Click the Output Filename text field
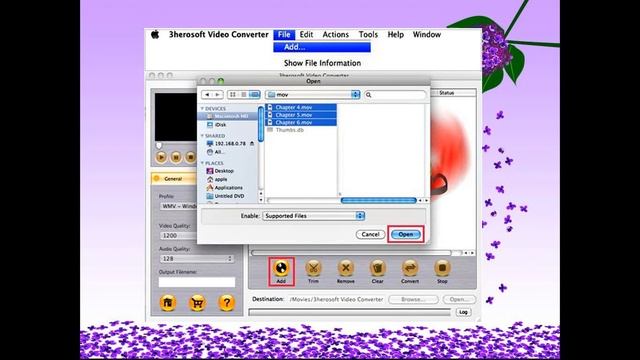The width and height of the screenshot is (640, 360). point(197,282)
